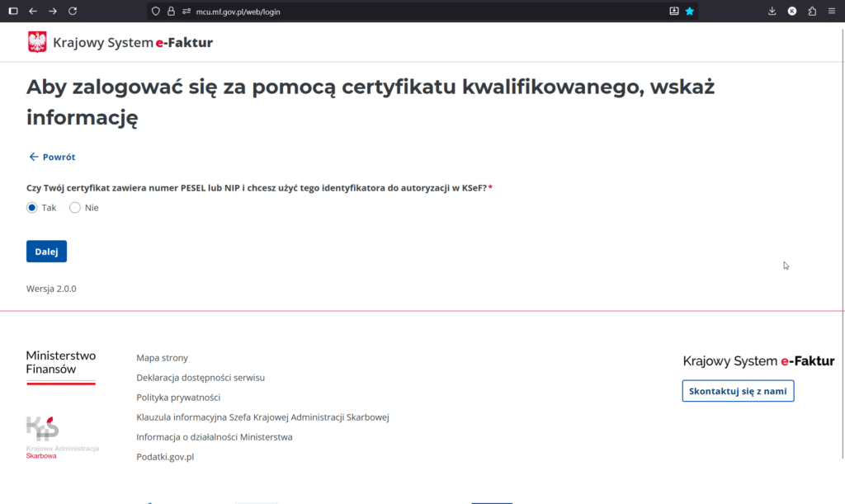Click the "Skontaktuj się z nami" button
This screenshot has width=845, height=504.
[x=738, y=391]
